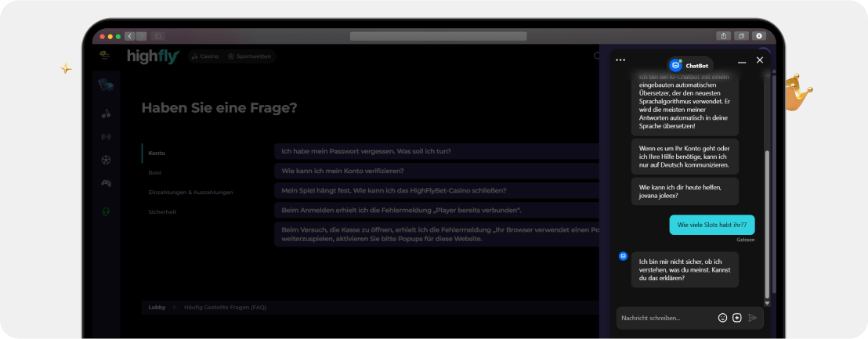This screenshot has height=339, width=868.
Task: Expand 'Ich habe mein Passwort vergessen' question
Action: [437, 151]
